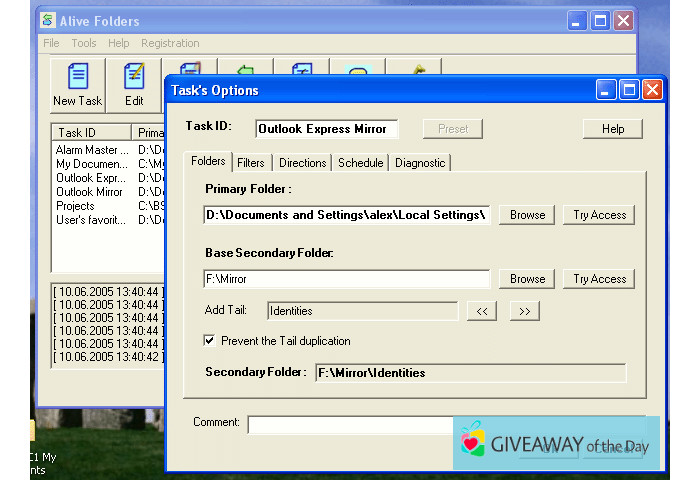Open the Tools menu
Image resolution: width=700 pixels, height=480 pixels.
(x=84, y=43)
